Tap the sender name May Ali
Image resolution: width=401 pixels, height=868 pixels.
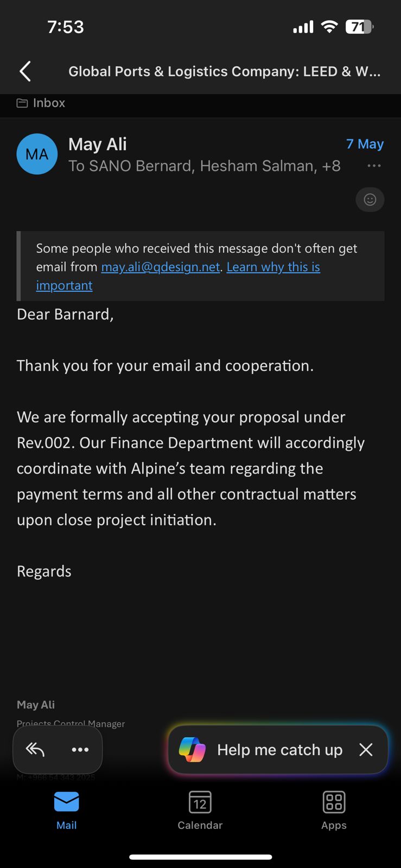(x=98, y=144)
